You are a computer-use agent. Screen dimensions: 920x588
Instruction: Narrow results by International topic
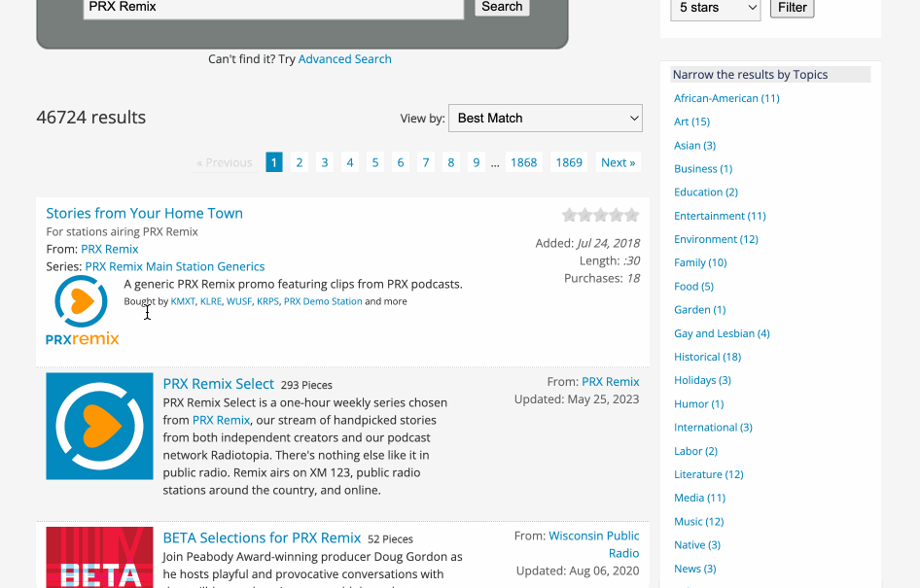(x=713, y=428)
